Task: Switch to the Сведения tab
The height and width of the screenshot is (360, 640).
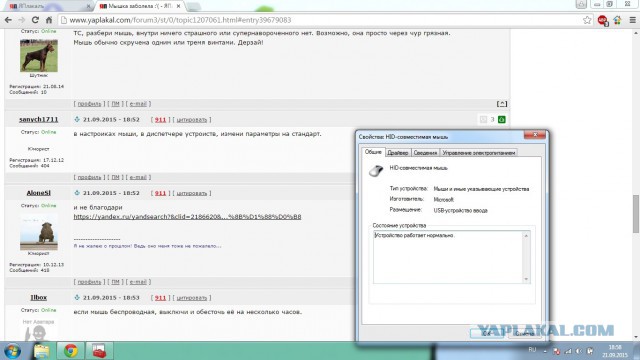Action: pos(425,153)
